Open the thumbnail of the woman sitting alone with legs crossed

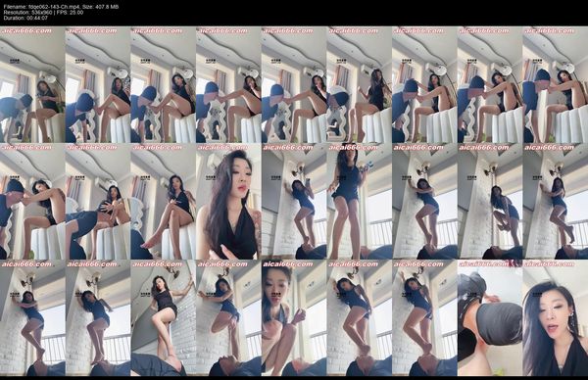coord(163,201)
